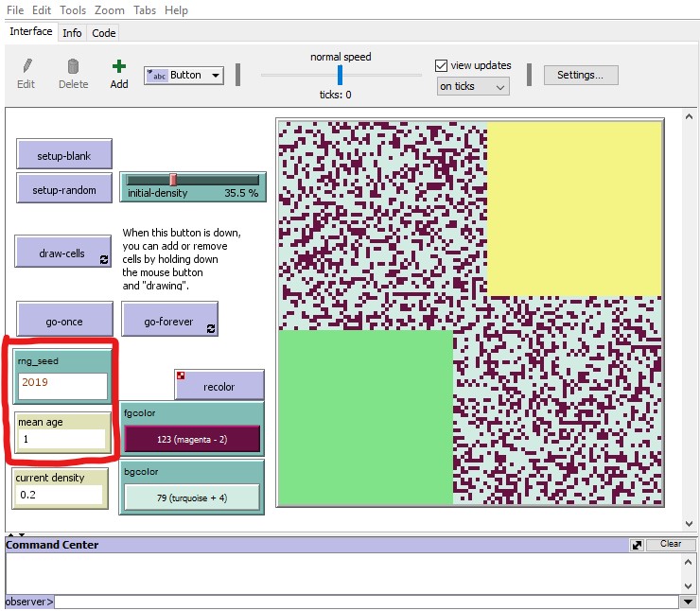Click the setup-blank button
700x611 pixels.
(x=63, y=154)
